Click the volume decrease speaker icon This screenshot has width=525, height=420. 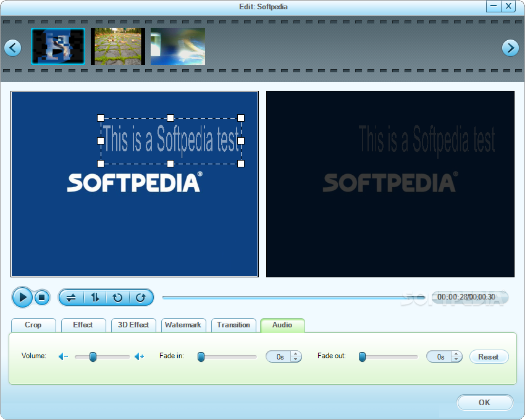tap(63, 357)
